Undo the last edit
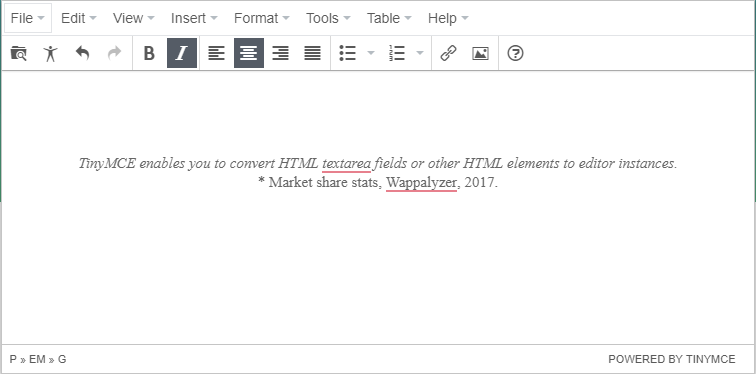This screenshot has width=756, height=374. tap(82, 53)
